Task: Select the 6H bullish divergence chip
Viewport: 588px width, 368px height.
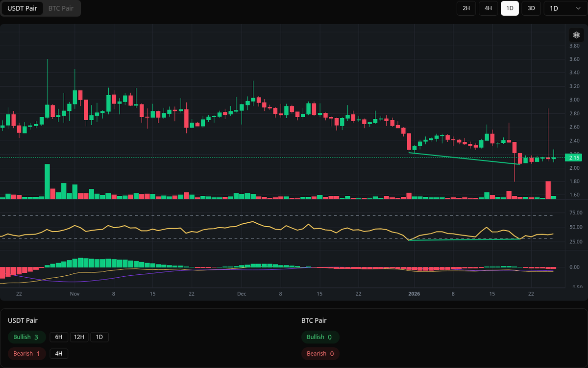Action: [x=59, y=337]
